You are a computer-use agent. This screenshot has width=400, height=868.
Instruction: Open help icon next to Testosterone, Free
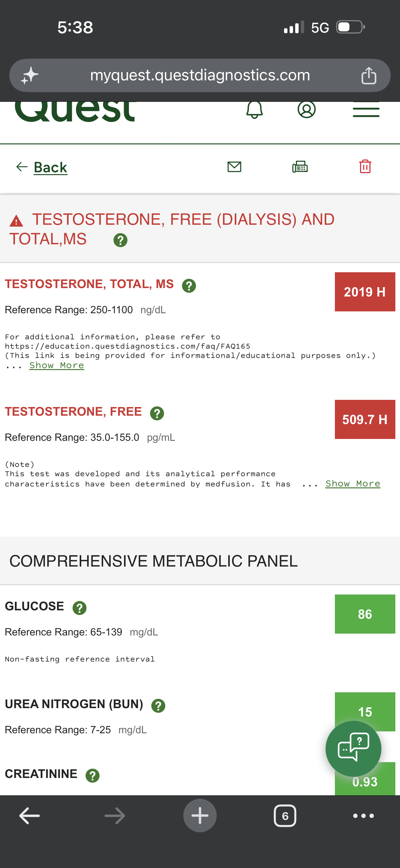(157, 413)
